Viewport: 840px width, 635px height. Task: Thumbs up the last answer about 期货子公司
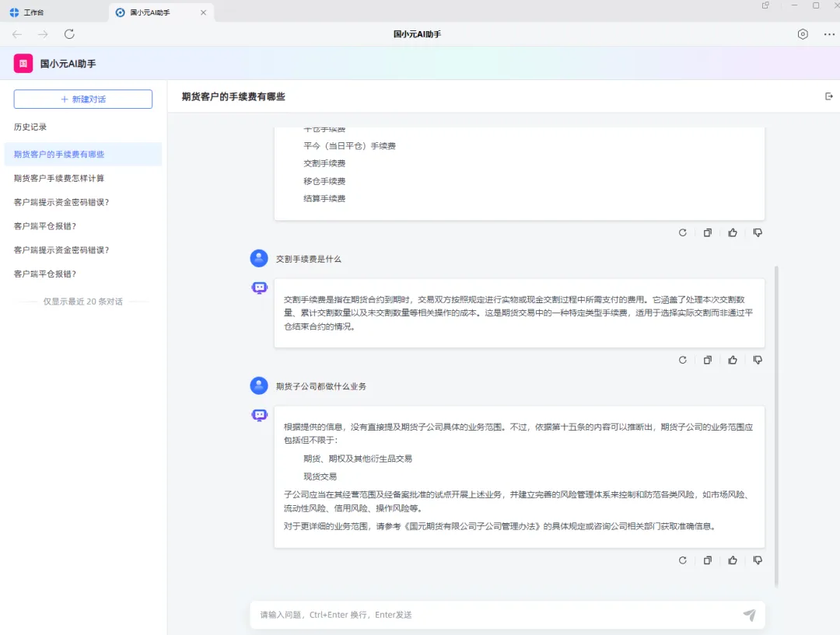(x=733, y=560)
